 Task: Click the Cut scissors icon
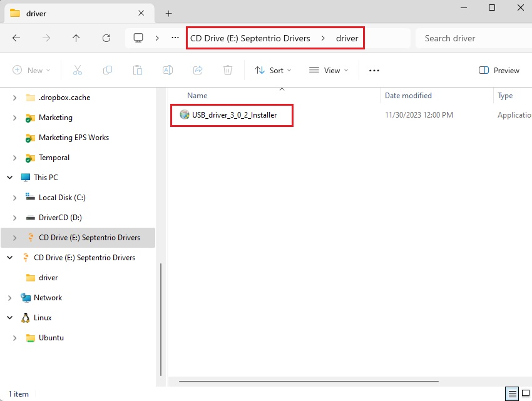pyautogui.click(x=78, y=71)
